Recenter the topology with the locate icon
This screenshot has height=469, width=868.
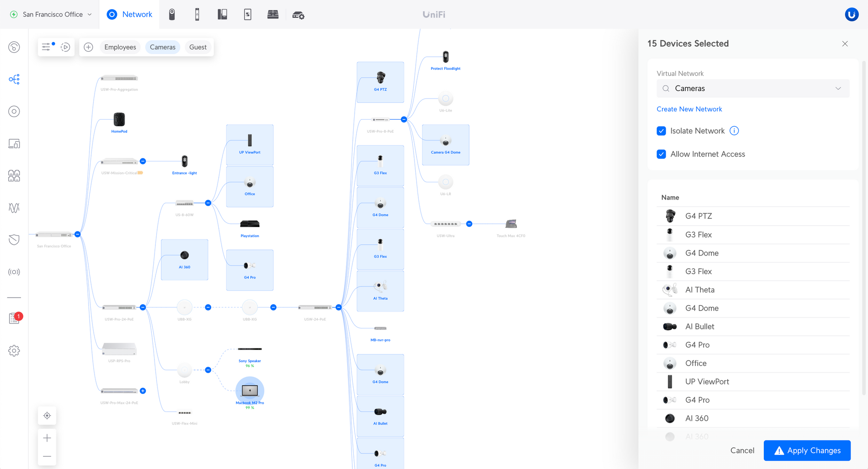pyautogui.click(x=47, y=416)
